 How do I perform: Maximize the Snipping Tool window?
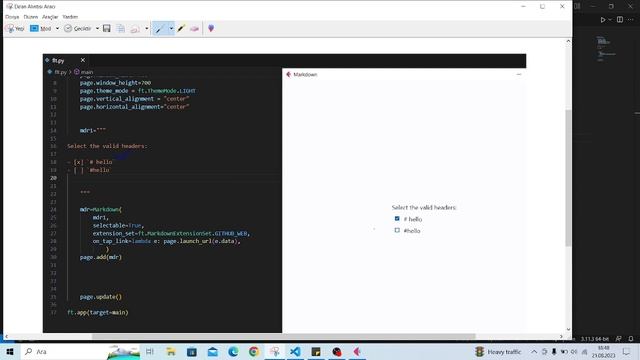(x=542, y=7)
